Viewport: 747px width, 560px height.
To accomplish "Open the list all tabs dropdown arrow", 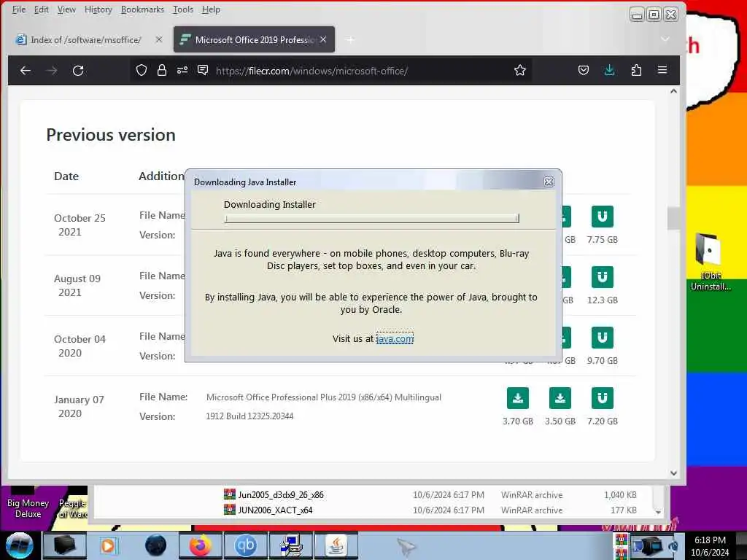I will point(665,39).
